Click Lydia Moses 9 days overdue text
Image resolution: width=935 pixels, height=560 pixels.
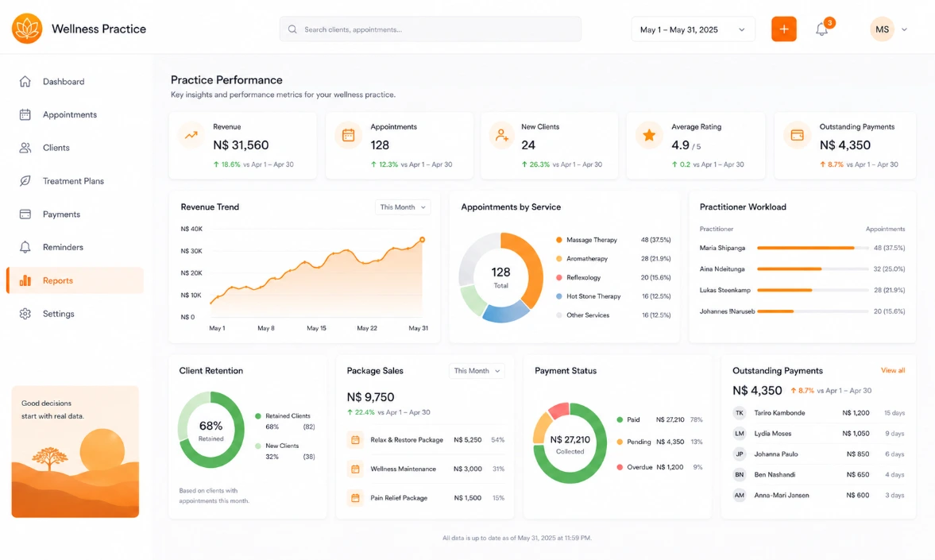pyautogui.click(x=894, y=434)
